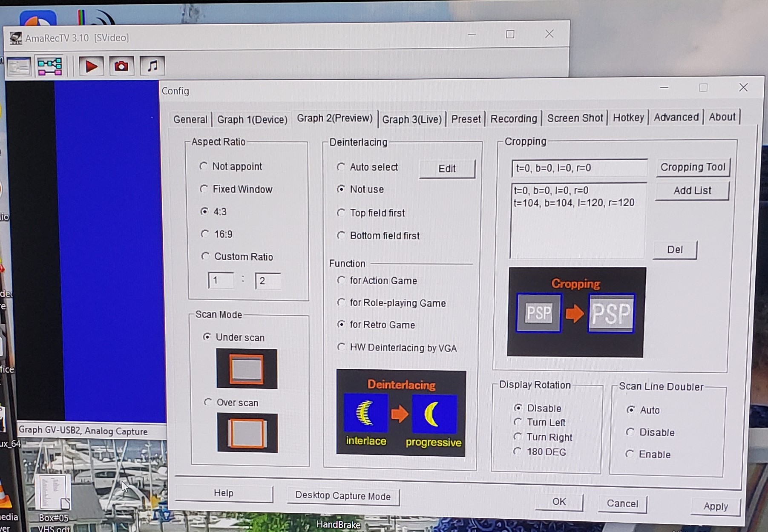Select for Role-playing Game function
The image size is (768, 532).
click(x=391, y=302)
